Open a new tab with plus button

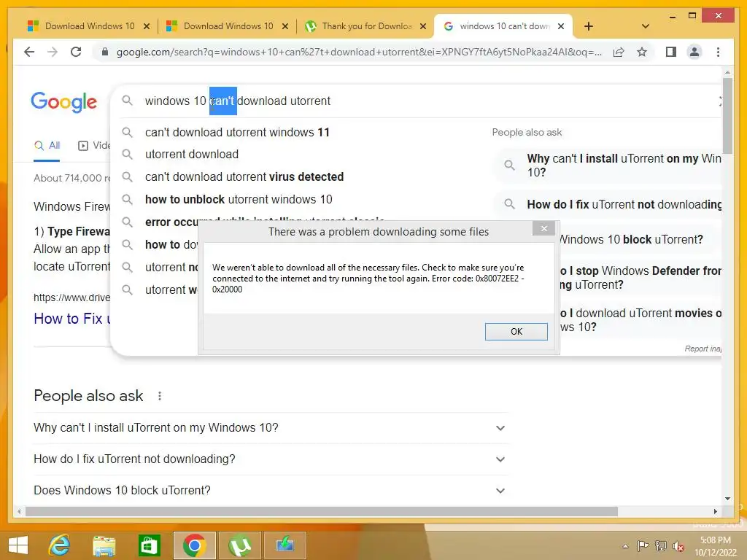(x=589, y=26)
